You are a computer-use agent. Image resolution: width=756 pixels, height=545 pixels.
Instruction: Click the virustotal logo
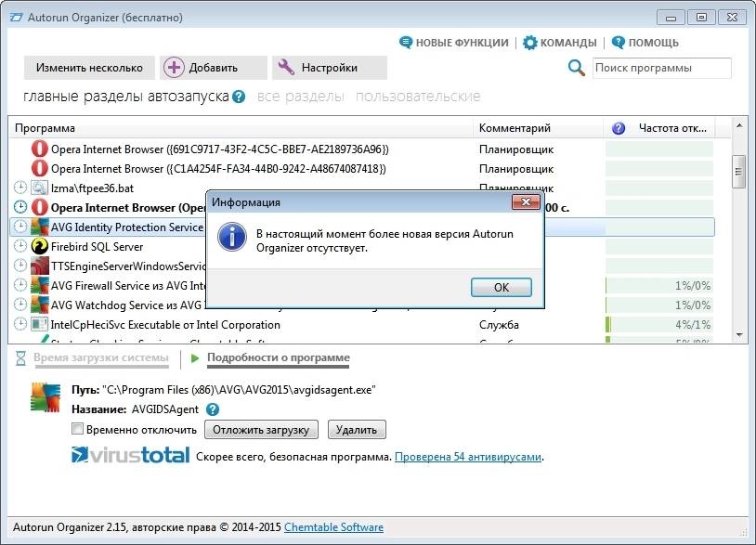pyautogui.click(x=130, y=455)
